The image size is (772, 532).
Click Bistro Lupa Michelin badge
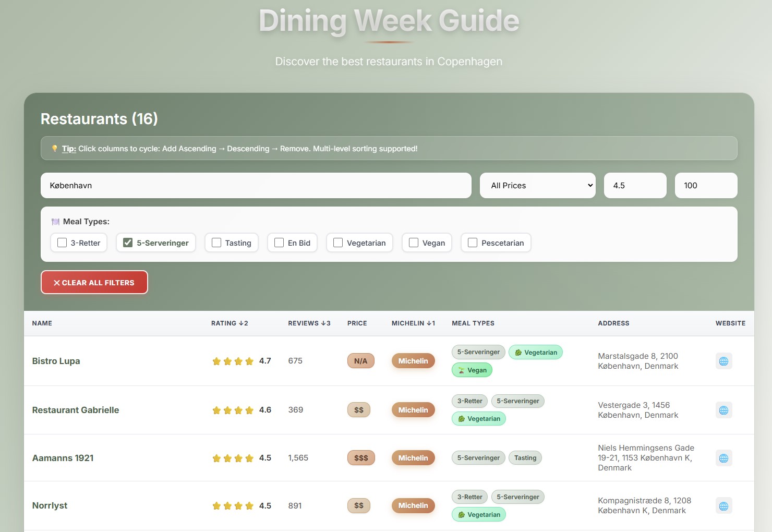pos(413,361)
